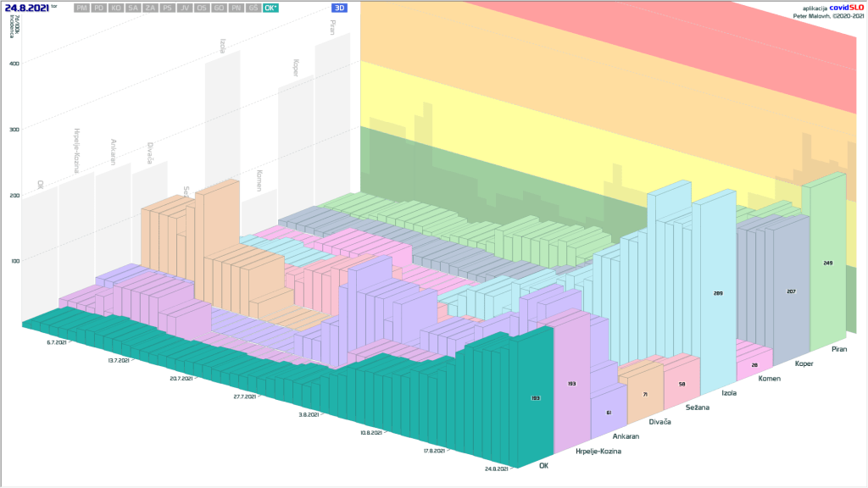Click the date 24.8.2021 header
The height and width of the screenshot is (488, 868).
tap(26, 8)
